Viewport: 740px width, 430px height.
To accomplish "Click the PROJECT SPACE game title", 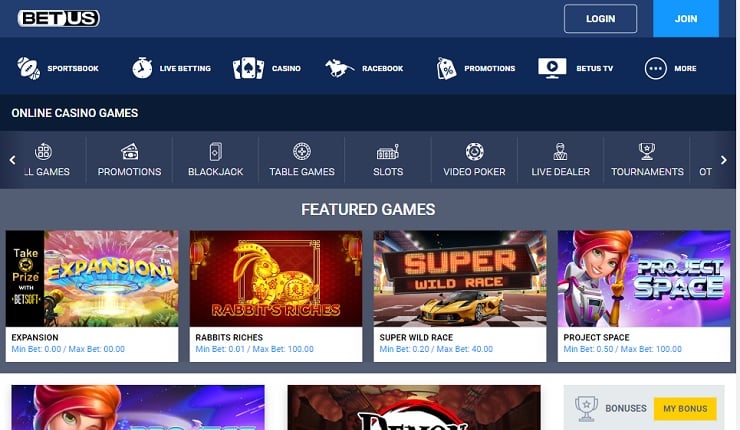I will (x=597, y=337).
